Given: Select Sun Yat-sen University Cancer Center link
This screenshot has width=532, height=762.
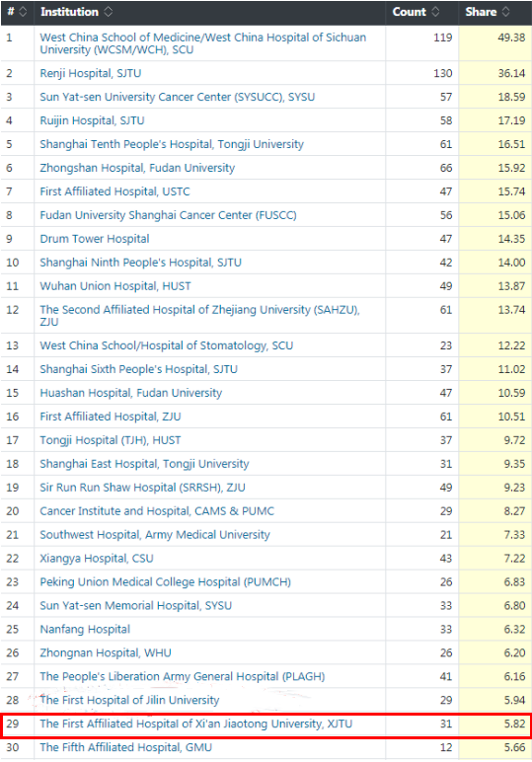Looking at the screenshot, I should tap(178, 97).
